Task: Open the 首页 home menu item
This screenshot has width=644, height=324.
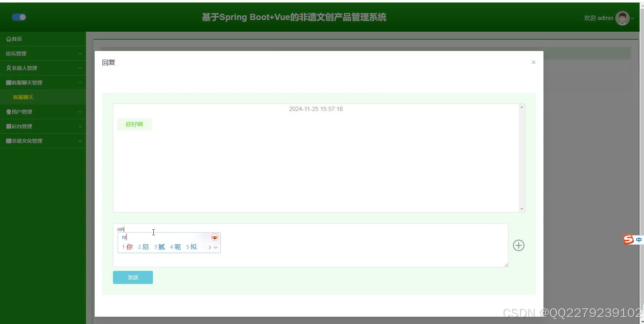Action: point(43,39)
